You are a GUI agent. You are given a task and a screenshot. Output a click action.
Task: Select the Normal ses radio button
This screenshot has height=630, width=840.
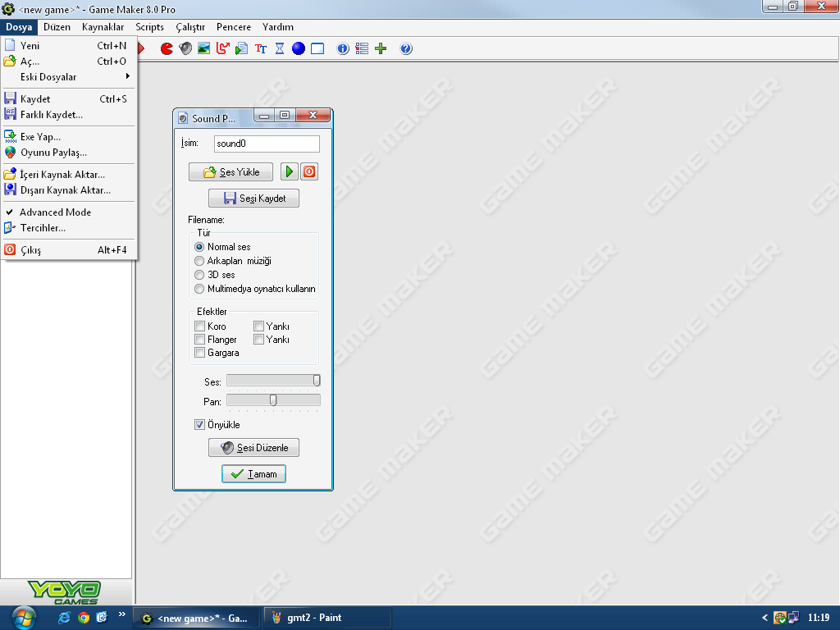pos(199,247)
